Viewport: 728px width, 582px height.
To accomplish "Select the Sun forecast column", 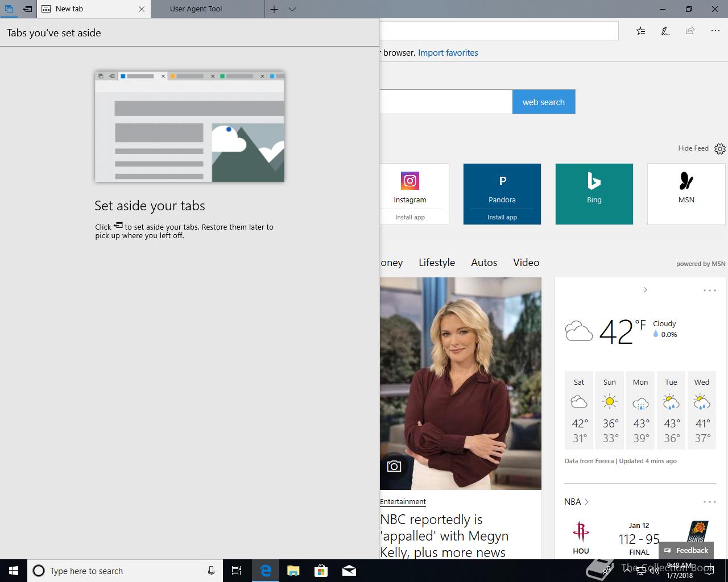I will point(610,410).
